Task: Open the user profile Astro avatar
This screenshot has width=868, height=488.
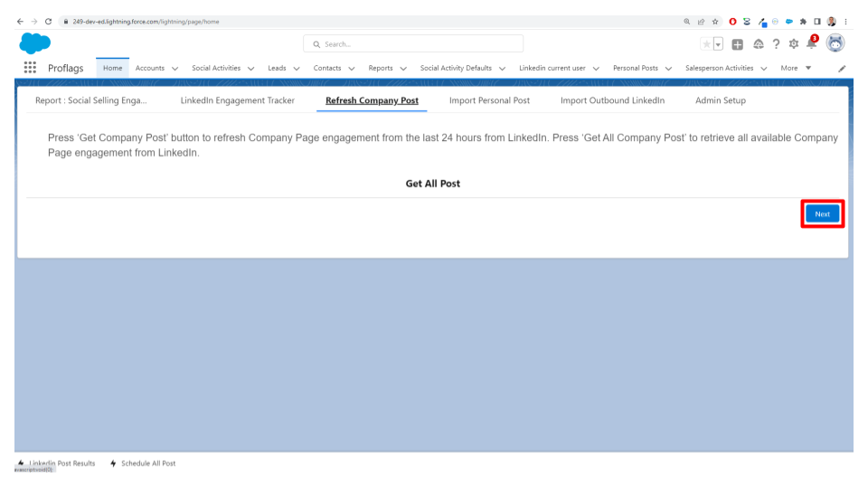Action: point(835,43)
